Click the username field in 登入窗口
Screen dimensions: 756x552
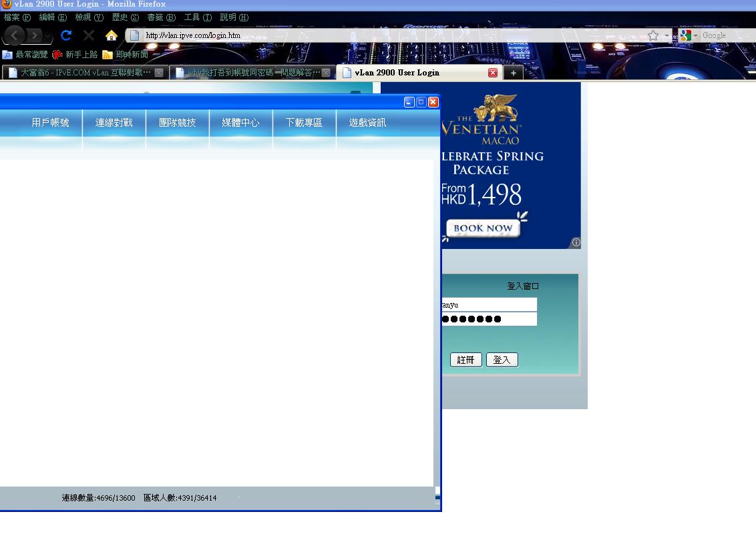click(x=489, y=305)
